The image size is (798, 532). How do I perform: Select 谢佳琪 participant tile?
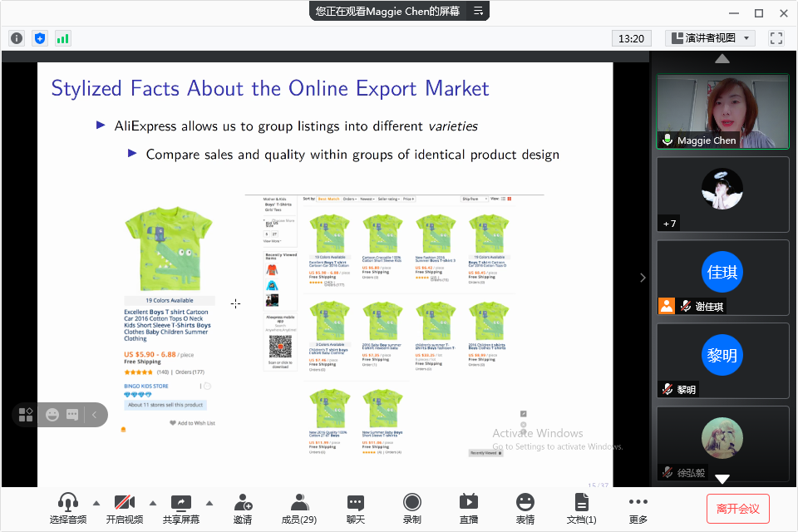722,278
